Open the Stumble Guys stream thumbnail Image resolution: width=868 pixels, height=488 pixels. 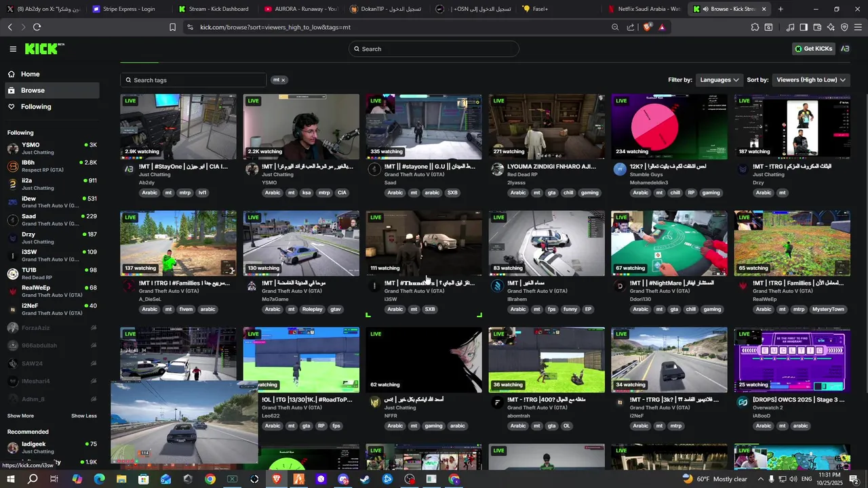pyautogui.click(x=669, y=127)
